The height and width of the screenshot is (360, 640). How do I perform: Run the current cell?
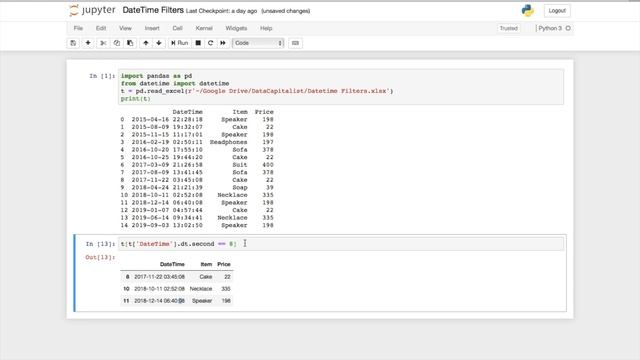point(180,43)
